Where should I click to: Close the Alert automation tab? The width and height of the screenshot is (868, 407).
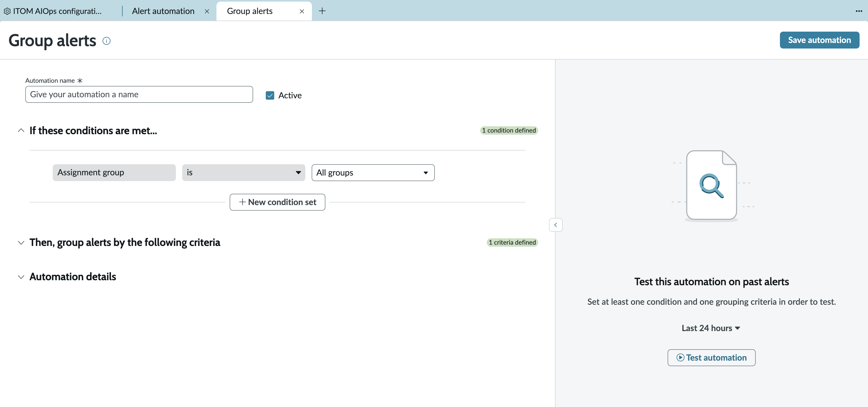(207, 11)
